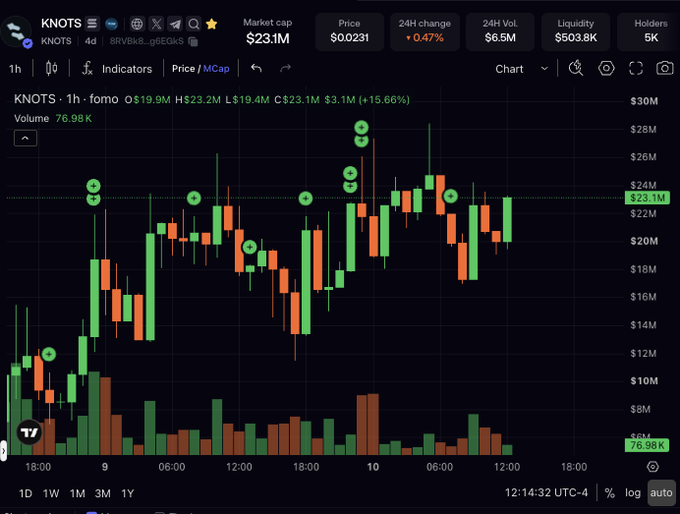Toggle auto scale mode

click(x=661, y=493)
